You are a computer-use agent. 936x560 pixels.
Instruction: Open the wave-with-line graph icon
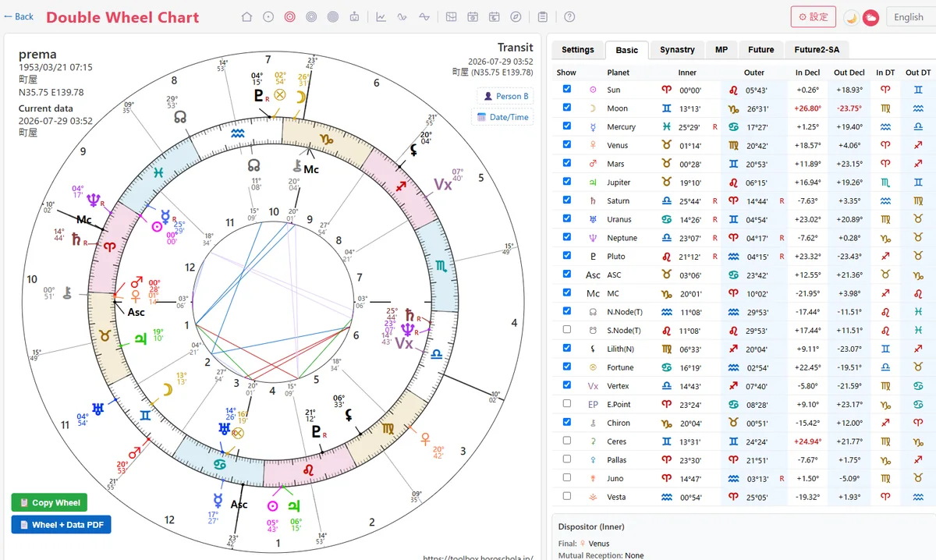click(424, 16)
